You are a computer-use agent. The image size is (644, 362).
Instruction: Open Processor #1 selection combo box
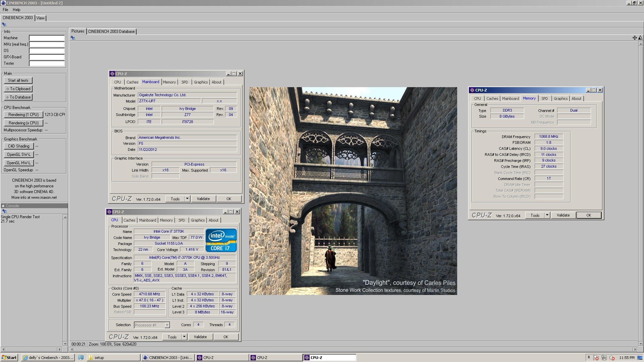point(152,325)
